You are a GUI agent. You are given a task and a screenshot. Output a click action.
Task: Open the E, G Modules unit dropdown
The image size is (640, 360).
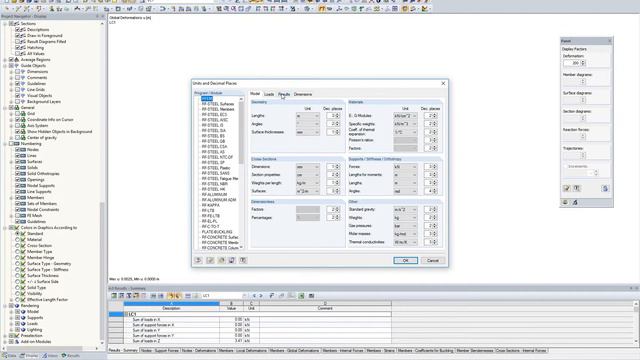[x=405, y=116]
